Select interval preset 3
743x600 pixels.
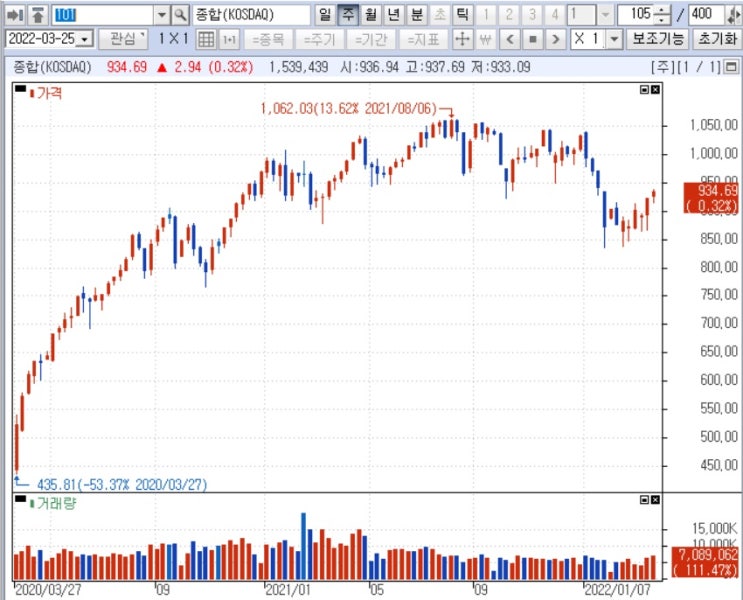(x=532, y=15)
